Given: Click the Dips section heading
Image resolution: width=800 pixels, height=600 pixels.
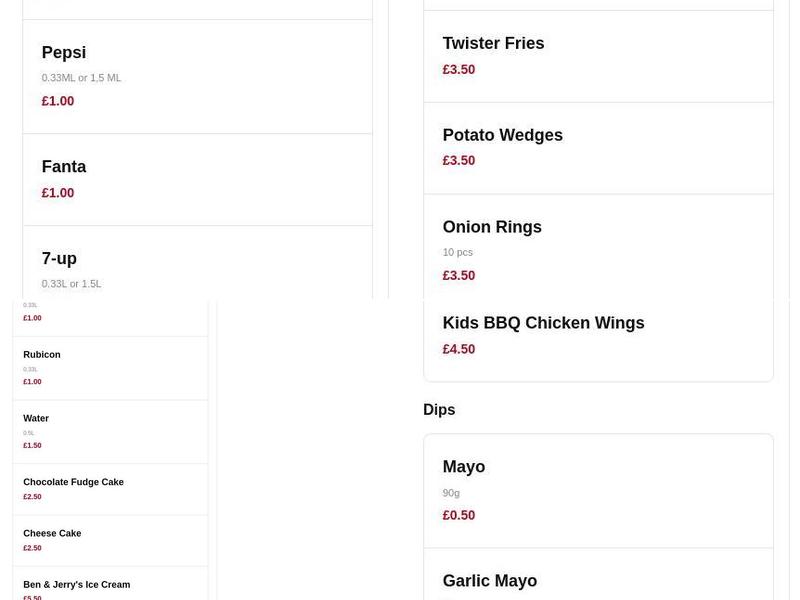Looking at the screenshot, I should click(x=438, y=409).
